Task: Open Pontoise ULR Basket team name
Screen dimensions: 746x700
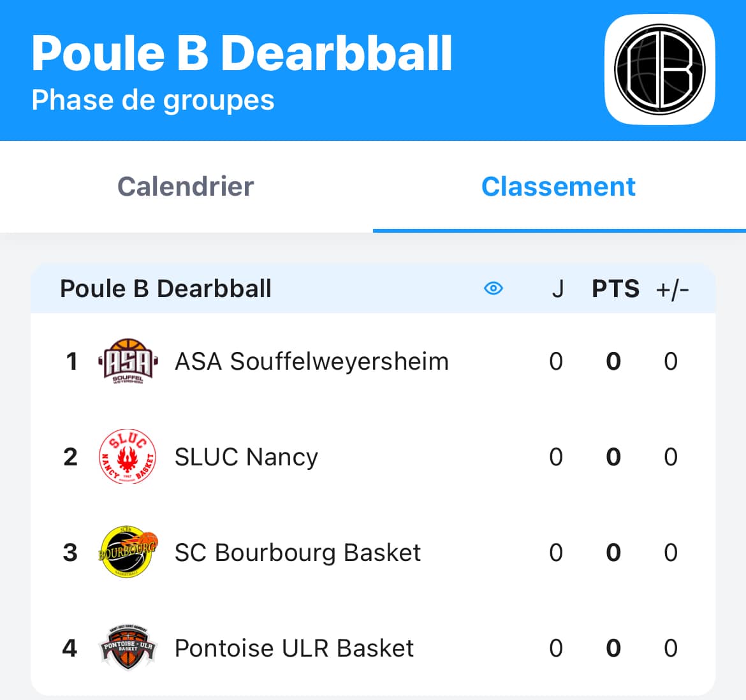Action: tap(294, 648)
